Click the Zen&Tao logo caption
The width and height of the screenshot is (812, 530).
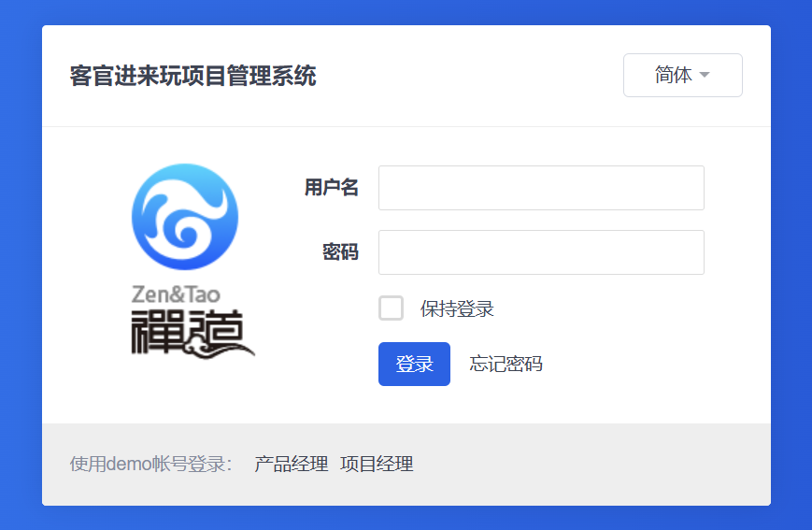[x=176, y=294]
